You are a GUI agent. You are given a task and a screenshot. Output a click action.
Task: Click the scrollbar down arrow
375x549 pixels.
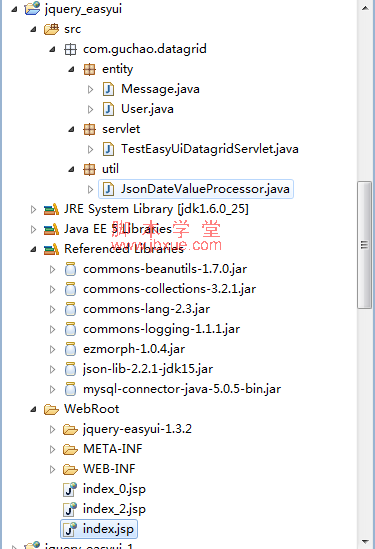coord(365,542)
